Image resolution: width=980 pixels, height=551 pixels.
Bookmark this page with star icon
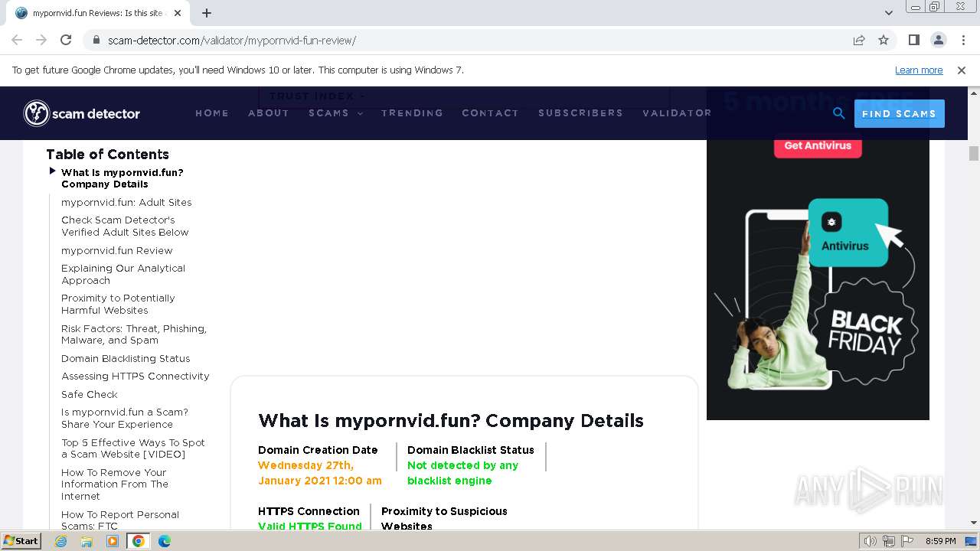tap(884, 40)
